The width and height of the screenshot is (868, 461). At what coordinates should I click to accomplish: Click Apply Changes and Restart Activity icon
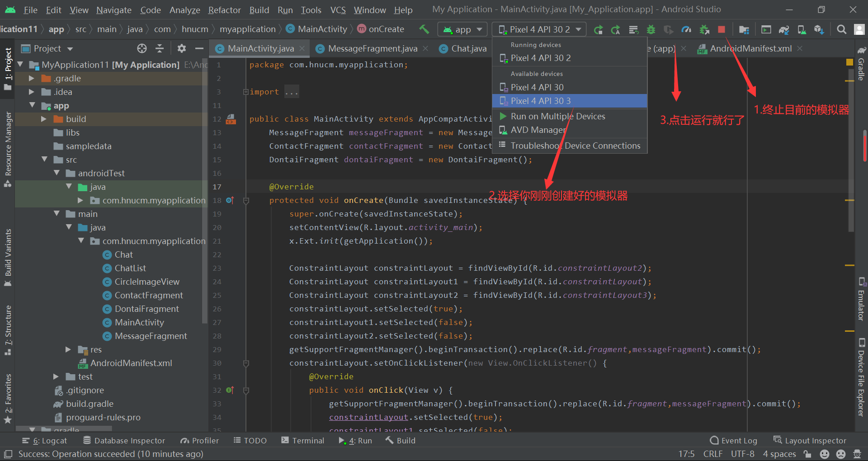(616, 29)
